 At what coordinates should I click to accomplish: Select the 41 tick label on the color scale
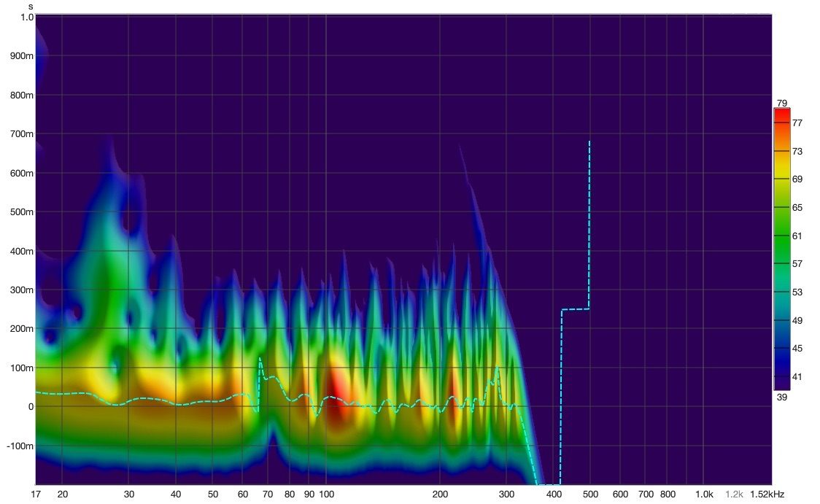point(797,377)
